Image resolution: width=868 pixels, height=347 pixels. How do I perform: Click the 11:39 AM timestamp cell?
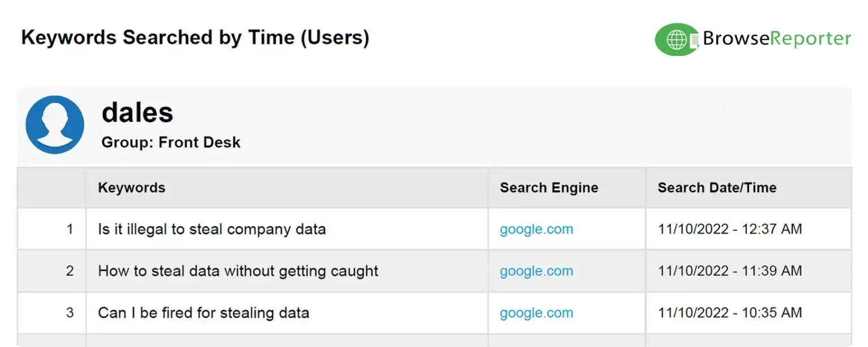(730, 271)
